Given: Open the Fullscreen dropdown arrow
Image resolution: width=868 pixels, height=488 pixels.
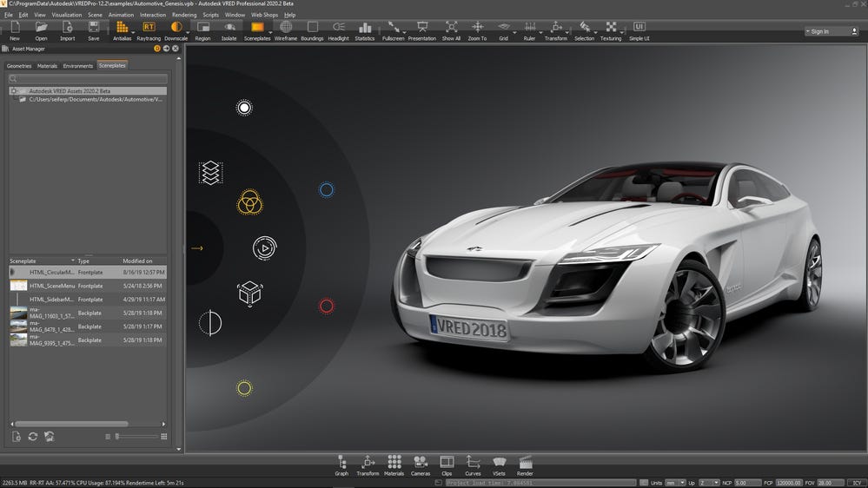Looking at the screenshot, I should pos(405,33).
